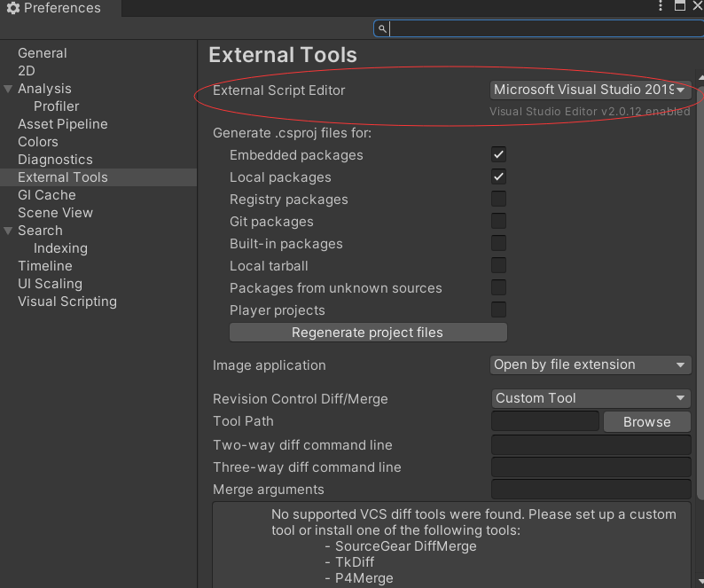The height and width of the screenshot is (588, 704).
Task: Enable Player projects checkbox
Action: click(x=498, y=310)
